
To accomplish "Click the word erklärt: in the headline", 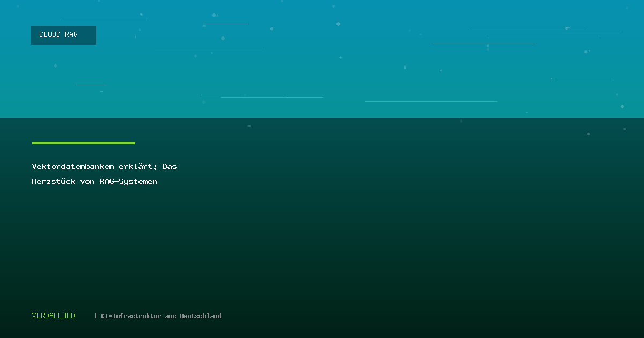I will [138, 167].
